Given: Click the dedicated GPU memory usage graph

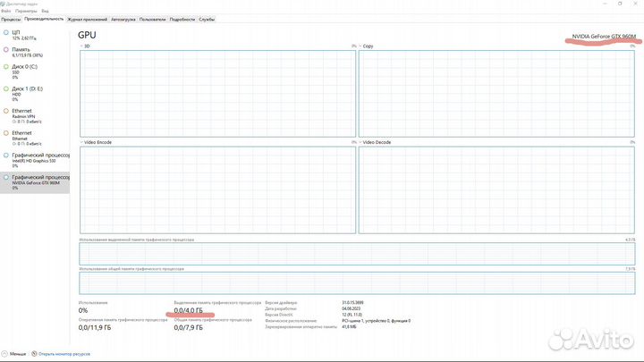Looking at the screenshot, I should [x=356, y=254].
